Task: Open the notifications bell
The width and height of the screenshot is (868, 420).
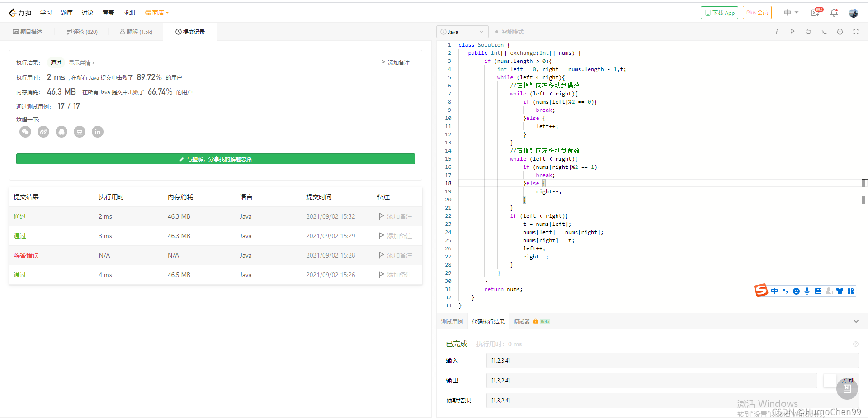Action: coord(834,13)
